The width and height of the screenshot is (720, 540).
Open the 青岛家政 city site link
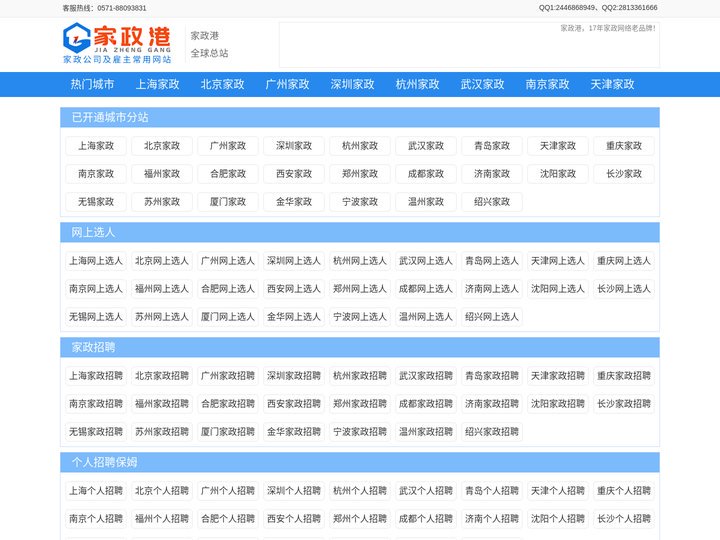point(492,146)
